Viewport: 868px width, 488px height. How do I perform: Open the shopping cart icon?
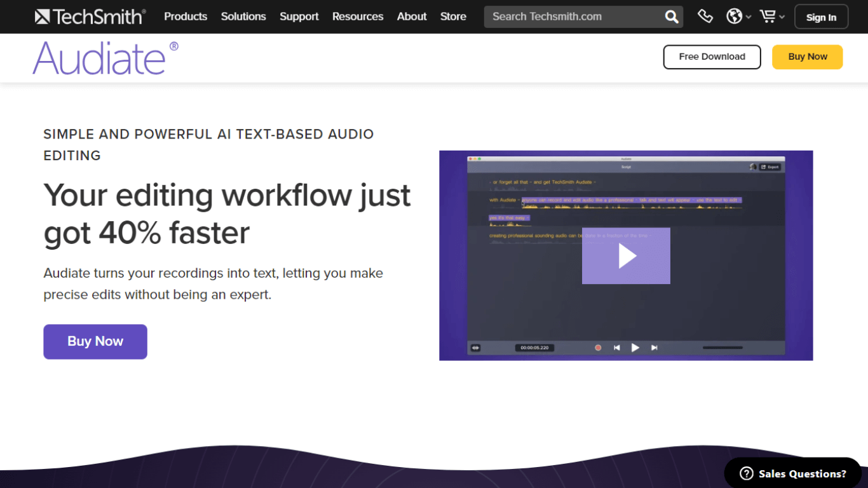click(x=768, y=17)
